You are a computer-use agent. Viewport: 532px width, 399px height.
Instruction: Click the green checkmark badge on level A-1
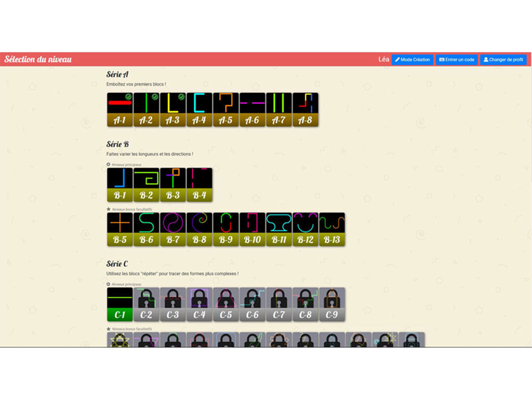(x=128, y=97)
